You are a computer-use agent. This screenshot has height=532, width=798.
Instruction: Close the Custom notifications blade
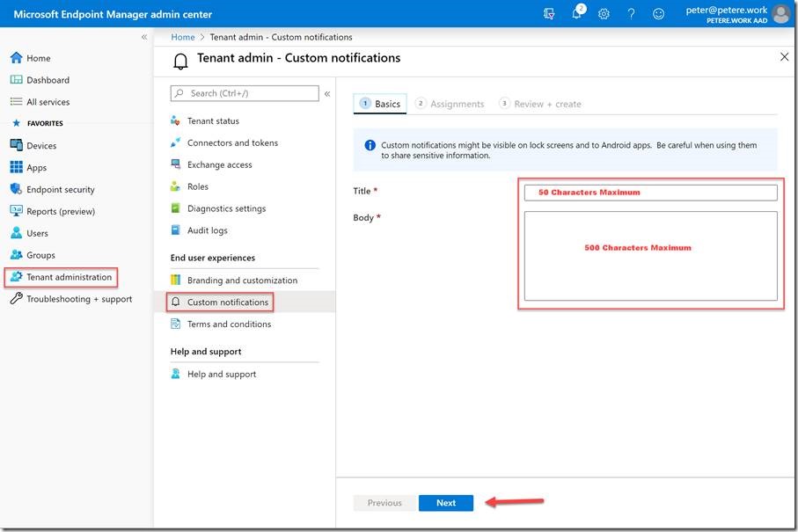(785, 57)
